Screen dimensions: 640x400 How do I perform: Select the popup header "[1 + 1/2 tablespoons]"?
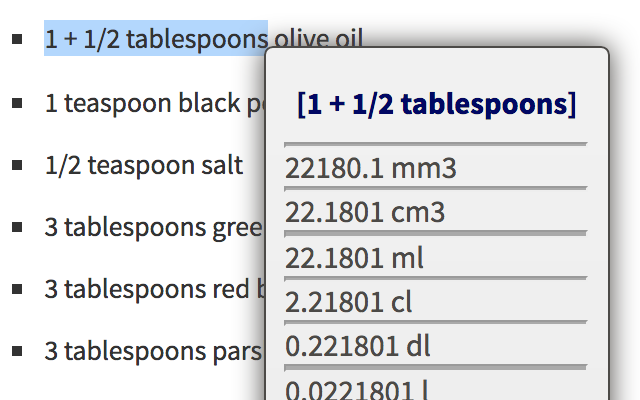436,104
